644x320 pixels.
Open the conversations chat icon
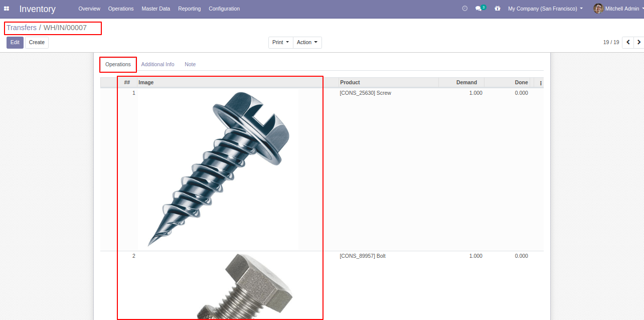click(480, 9)
